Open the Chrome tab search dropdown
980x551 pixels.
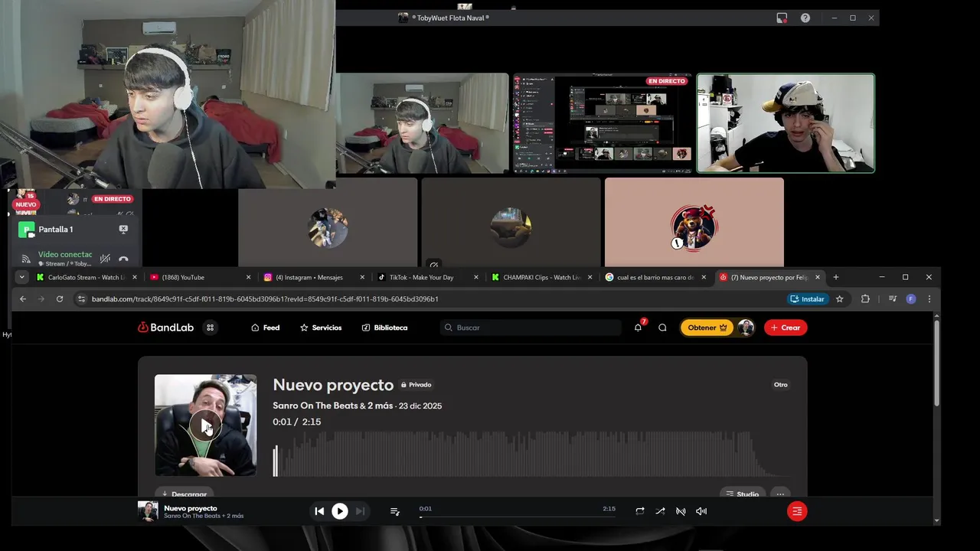(x=21, y=277)
